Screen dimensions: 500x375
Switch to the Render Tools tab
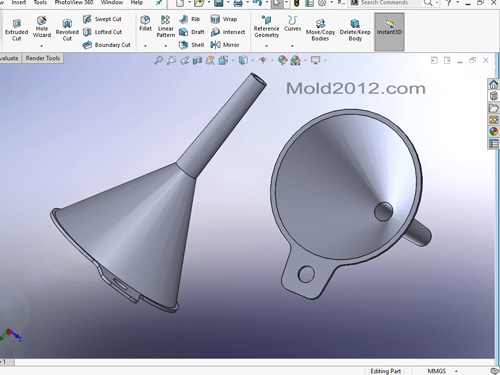point(43,58)
